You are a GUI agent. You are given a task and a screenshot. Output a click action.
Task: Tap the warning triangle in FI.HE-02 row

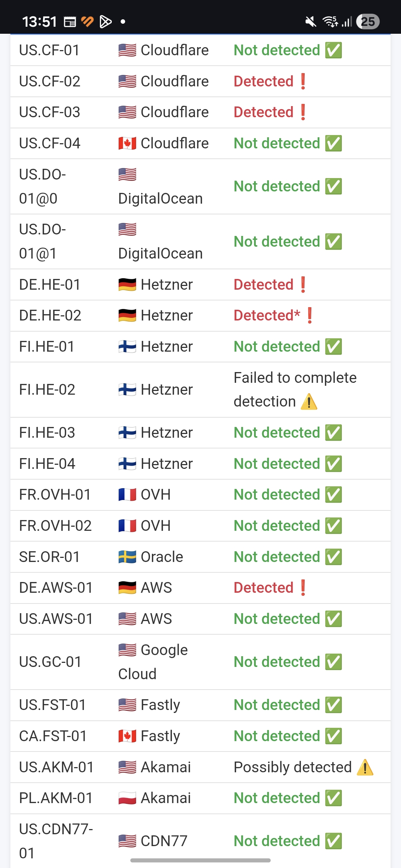[x=309, y=402]
